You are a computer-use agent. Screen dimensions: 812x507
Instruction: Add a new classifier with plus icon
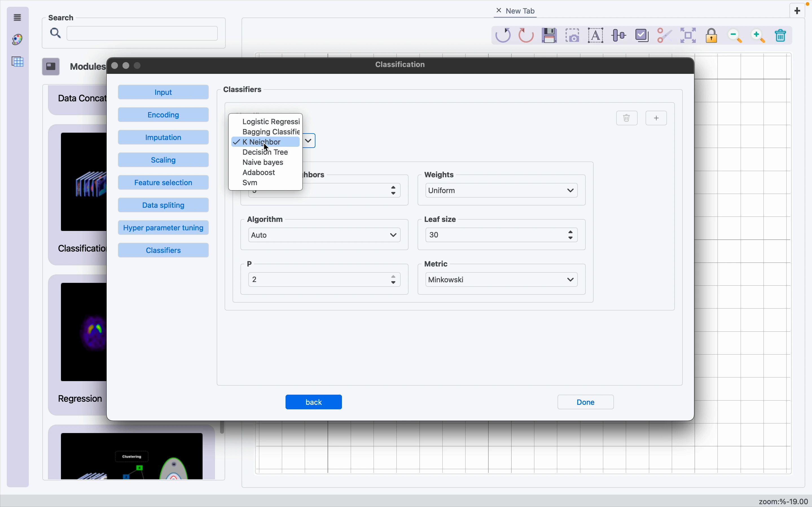657,118
